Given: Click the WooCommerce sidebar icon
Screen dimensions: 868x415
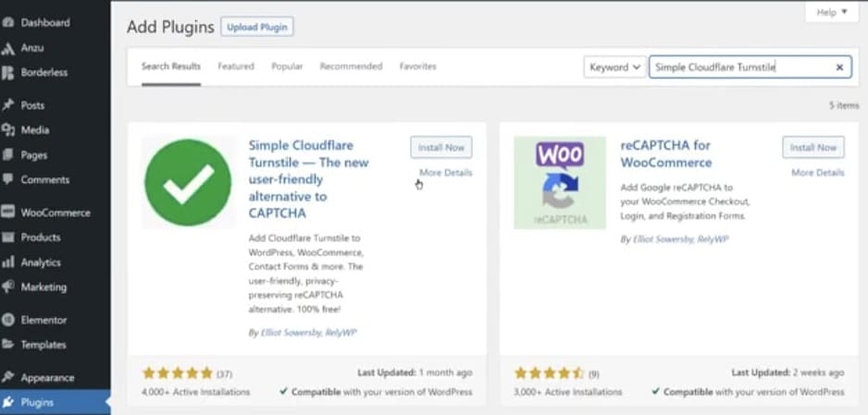Looking at the screenshot, I should [7, 213].
